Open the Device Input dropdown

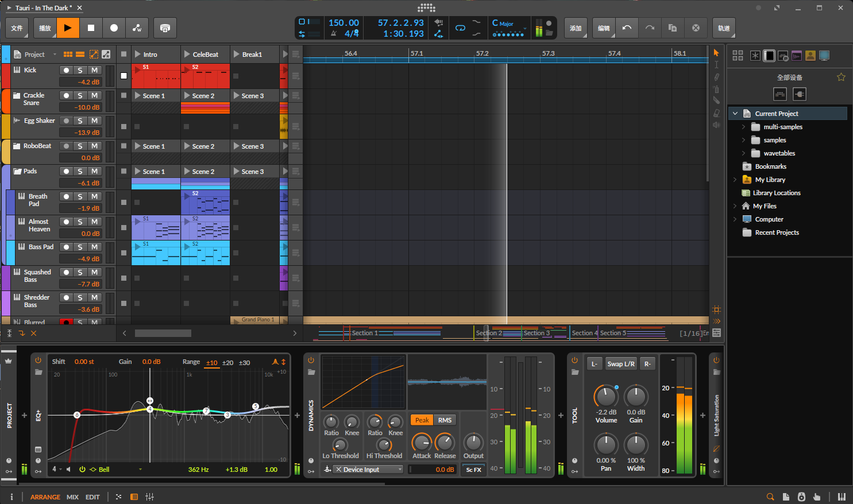coord(369,470)
